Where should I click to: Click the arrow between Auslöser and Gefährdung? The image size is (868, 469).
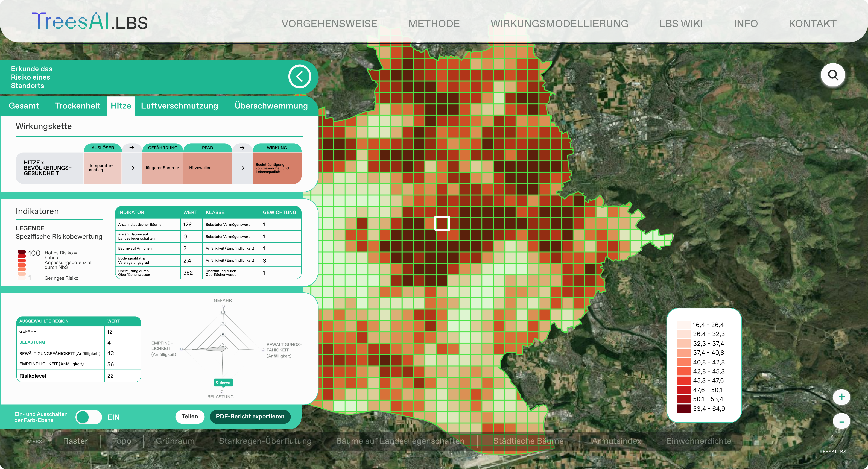[x=132, y=148]
